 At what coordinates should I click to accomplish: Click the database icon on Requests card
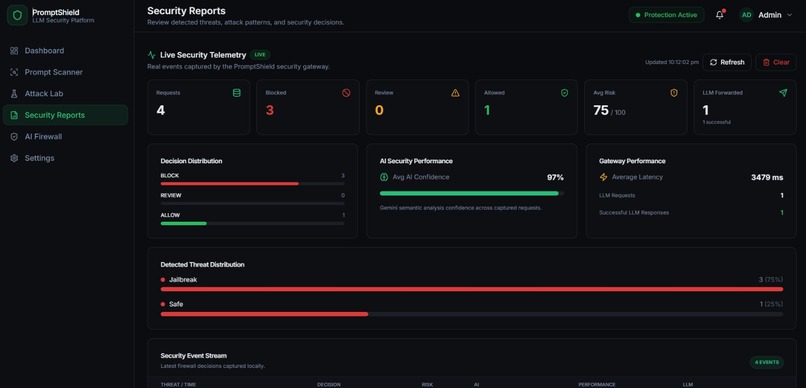coord(236,93)
